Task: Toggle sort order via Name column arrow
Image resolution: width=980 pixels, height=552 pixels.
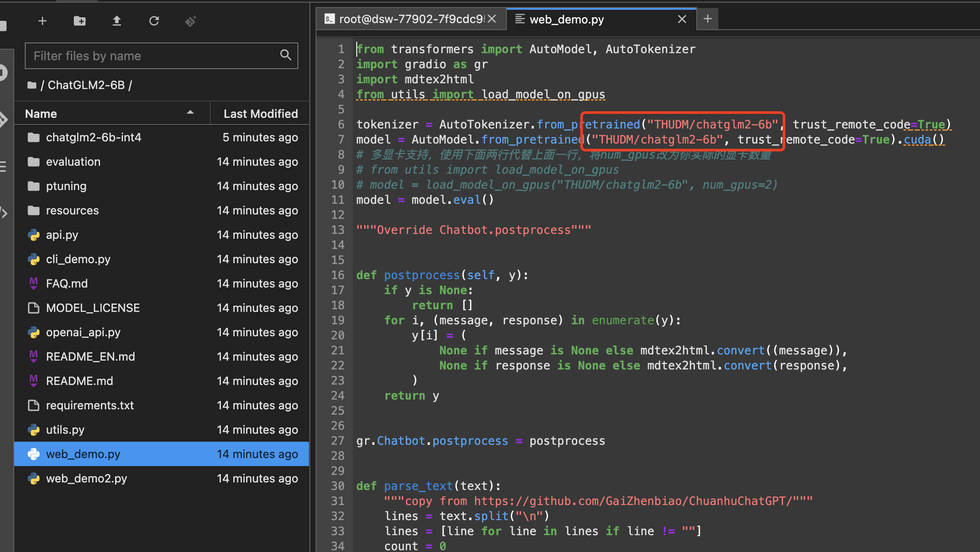Action: click(x=190, y=113)
